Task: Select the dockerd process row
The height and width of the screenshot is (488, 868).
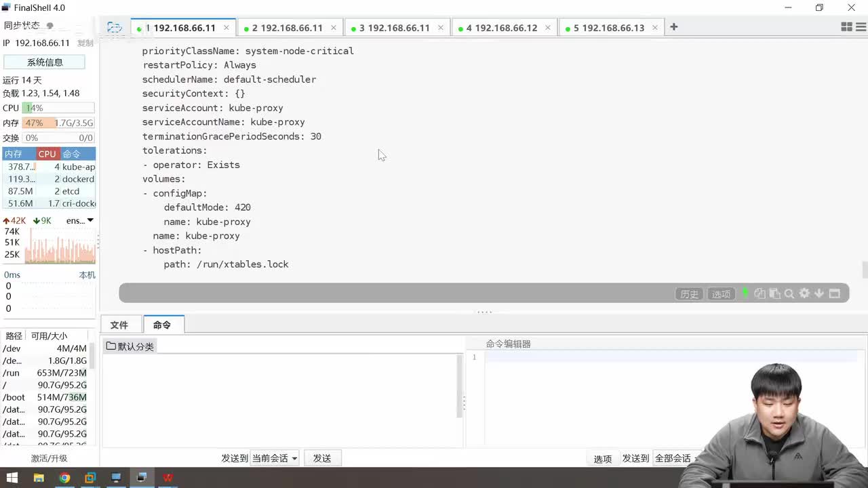Action: click(49, 179)
